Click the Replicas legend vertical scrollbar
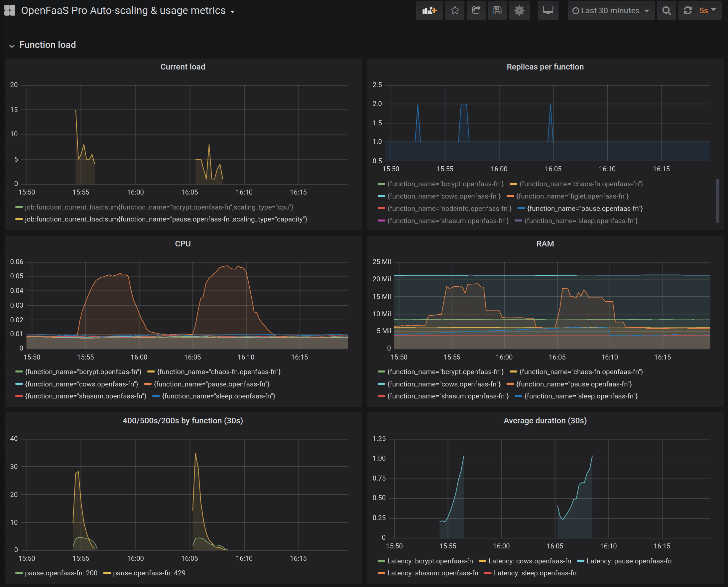 coord(717,201)
